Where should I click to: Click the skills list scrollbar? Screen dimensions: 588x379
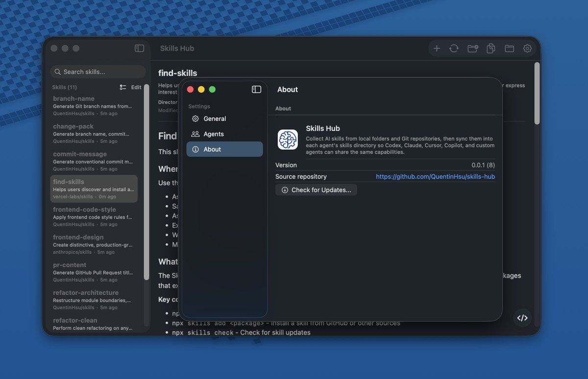point(146,182)
